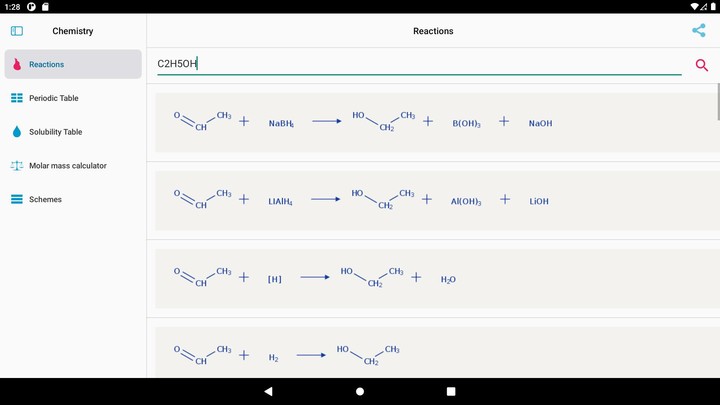Collapse the sidebar panel icon
Image resolution: width=720 pixels, height=405 pixels.
coord(17,31)
